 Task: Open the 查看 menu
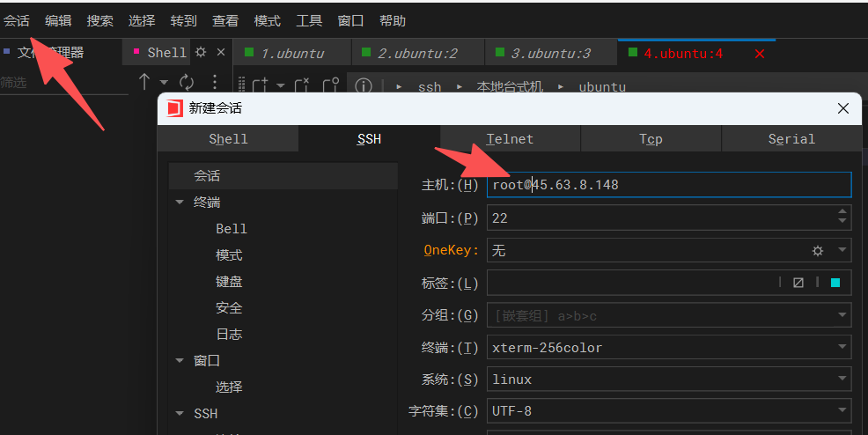225,21
